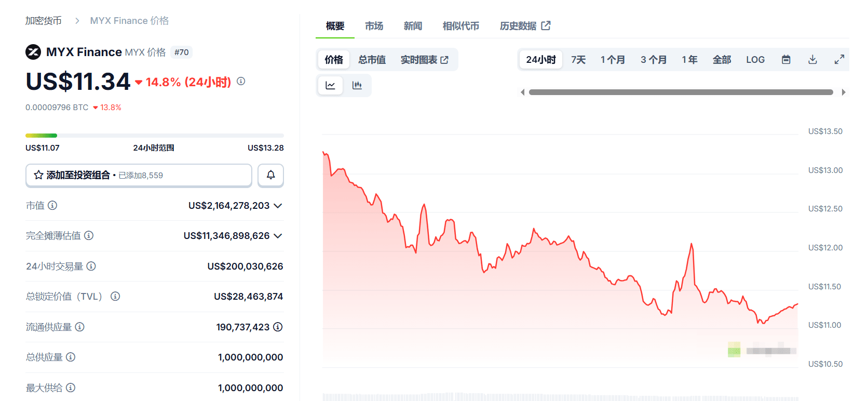Click US$11.07 24-hour low value

click(x=43, y=148)
